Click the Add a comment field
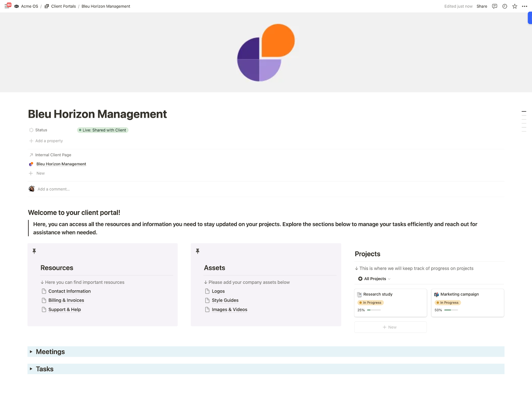 [x=54, y=189]
